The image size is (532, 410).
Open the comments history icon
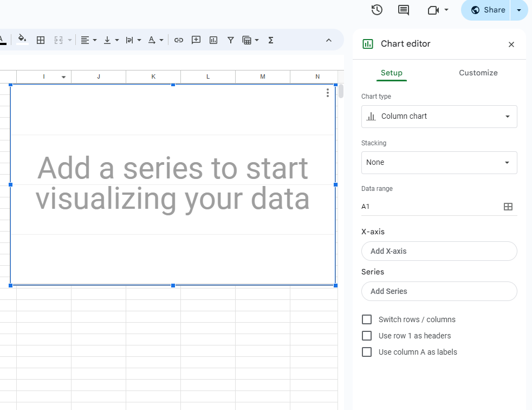(x=403, y=10)
